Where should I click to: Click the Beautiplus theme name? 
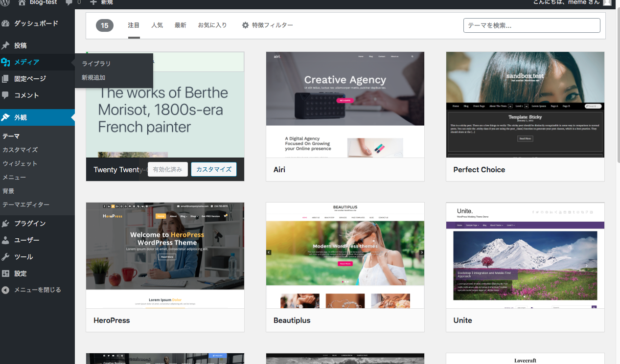click(292, 320)
